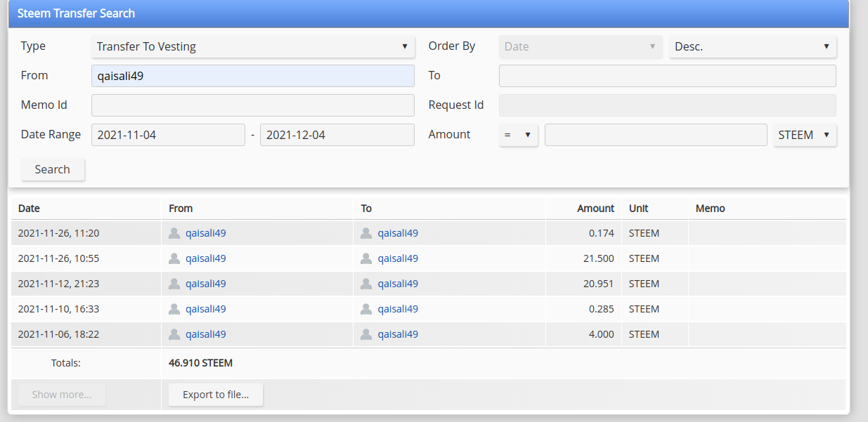Click the totals value 46.910 STEEM
The image size is (868, 422).
pos(201,363)
